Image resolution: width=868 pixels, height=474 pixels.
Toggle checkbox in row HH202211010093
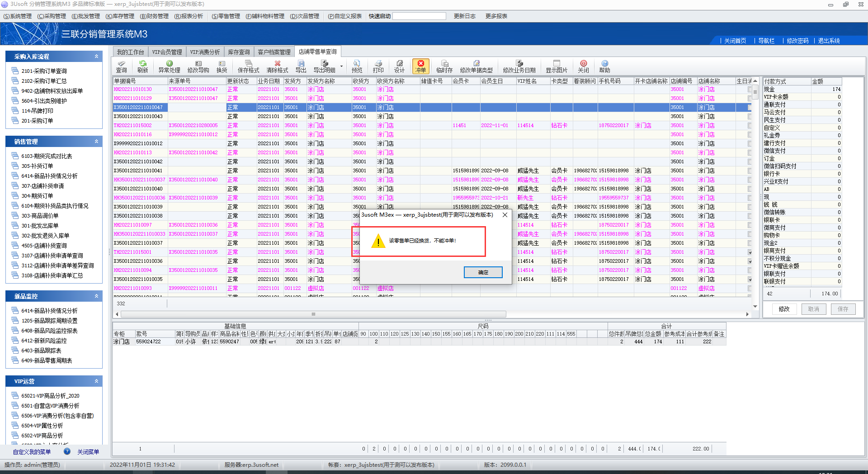[750, 289]
